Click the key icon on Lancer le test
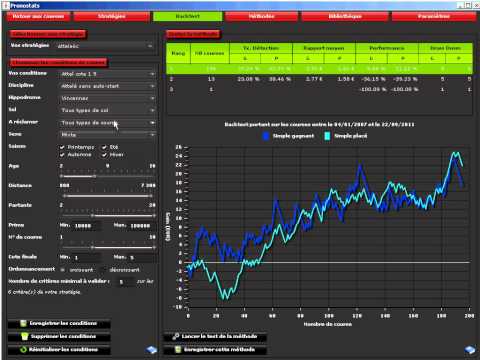 (x=176, y=336)
